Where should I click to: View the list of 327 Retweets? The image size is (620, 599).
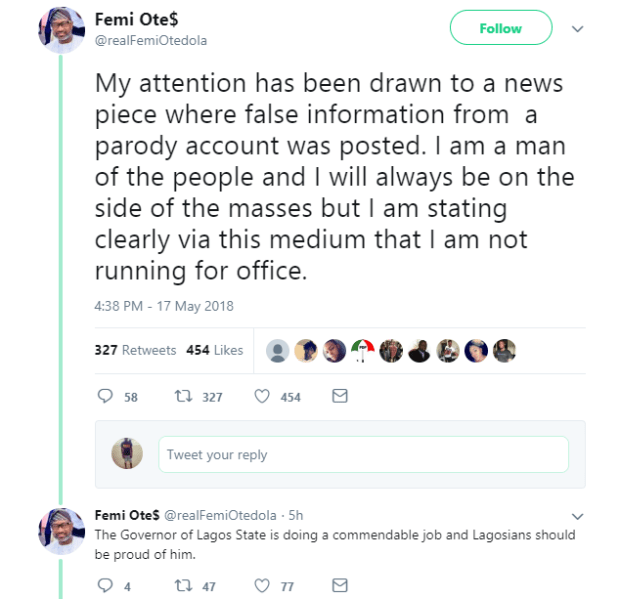coord(135,350)
